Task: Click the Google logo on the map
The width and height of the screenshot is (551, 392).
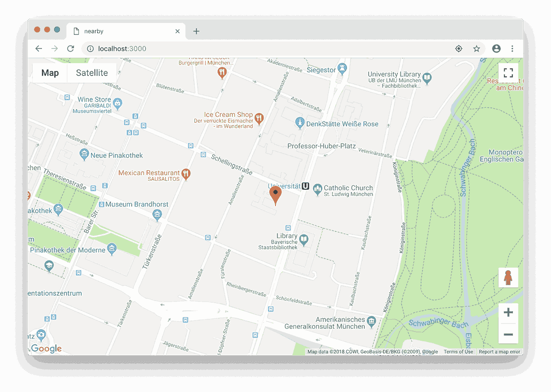Action: click(46, 349)
